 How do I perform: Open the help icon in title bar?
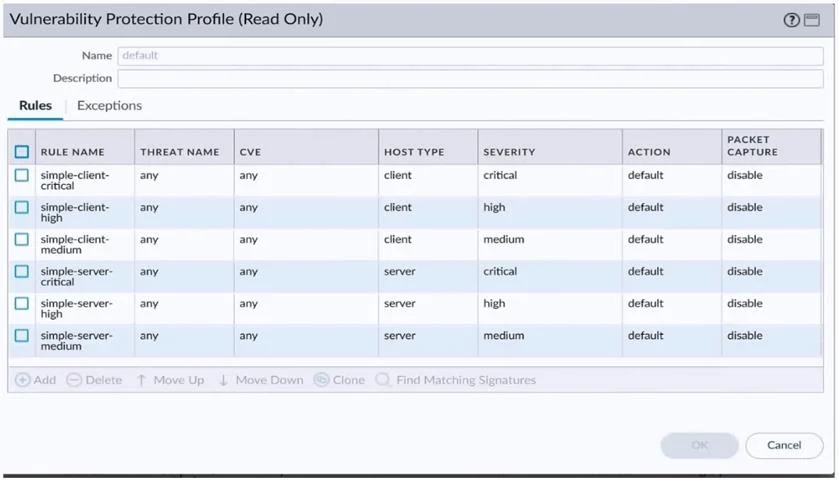click(x=791, y=20)
